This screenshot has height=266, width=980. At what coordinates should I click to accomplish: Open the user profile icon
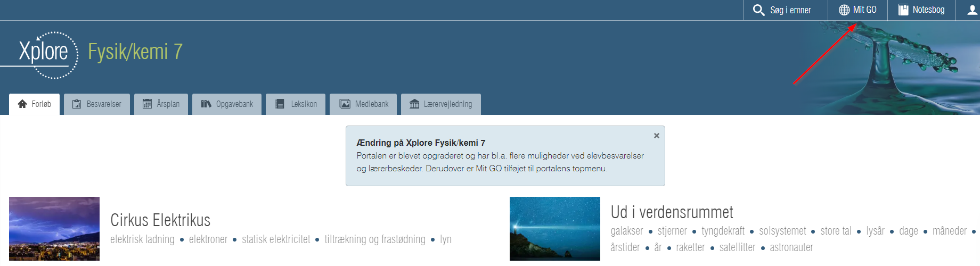tap(972, 10)
